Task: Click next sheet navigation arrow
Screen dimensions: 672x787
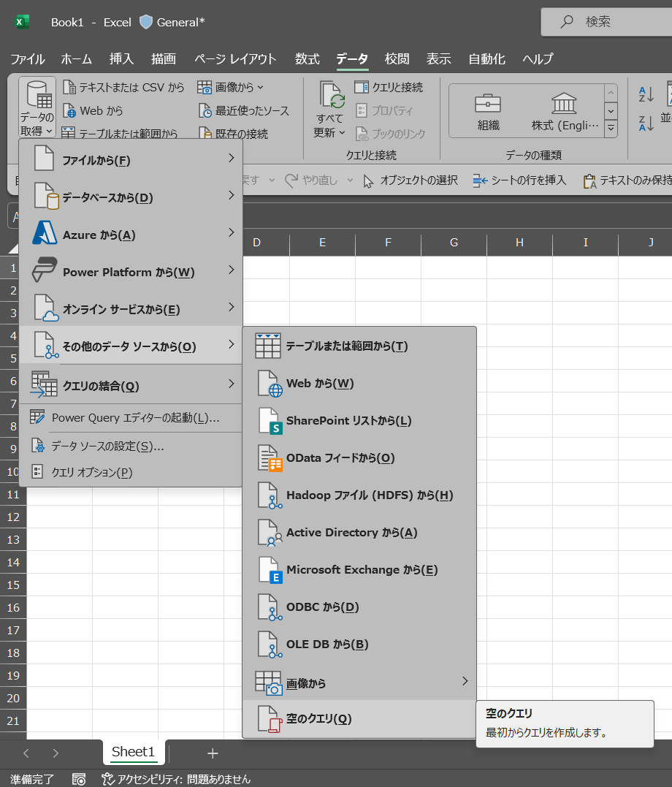Action: (x=56, y=753)
